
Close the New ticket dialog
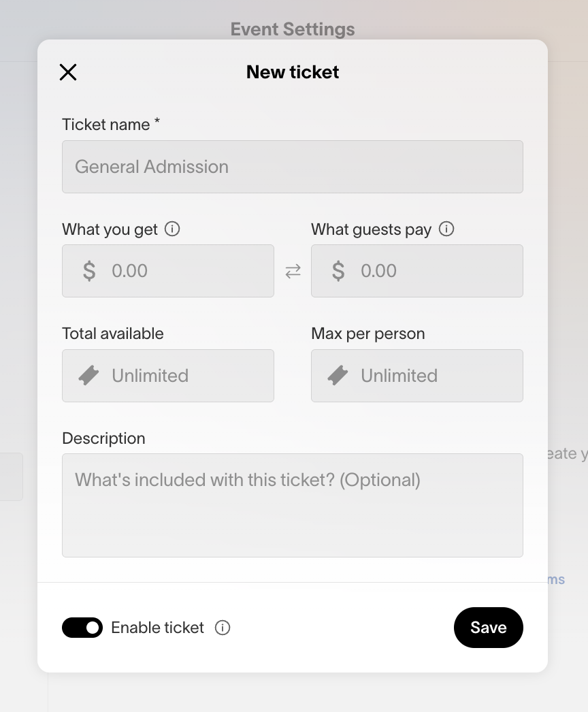pyautogui.click(x=68, y=72)
